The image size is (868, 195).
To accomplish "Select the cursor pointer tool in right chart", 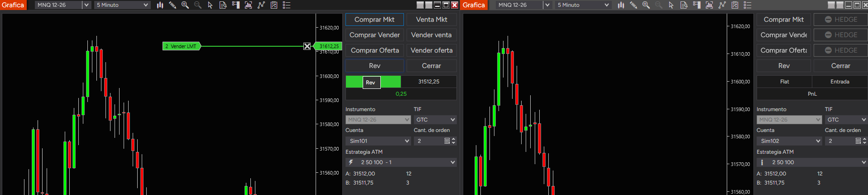I will 671,5.
